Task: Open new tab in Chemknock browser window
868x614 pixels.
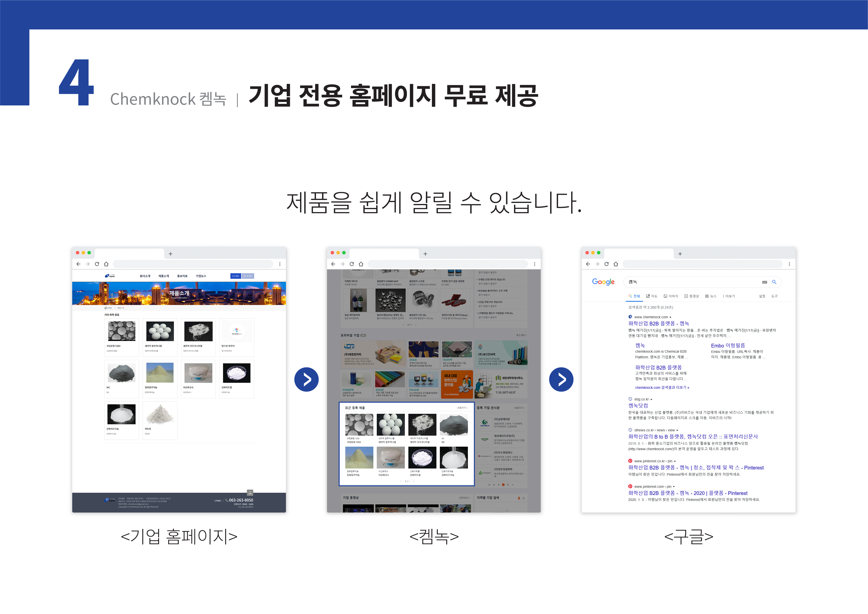Action: tap(425, 254)
